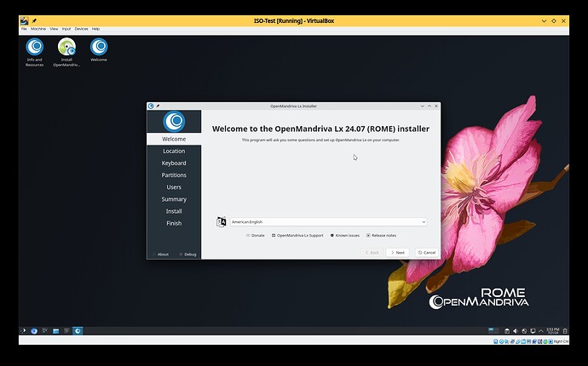Select the Partitions step in the sidebar
The width and height of the screenshot is (588, 366).
[x=174, y=175]
